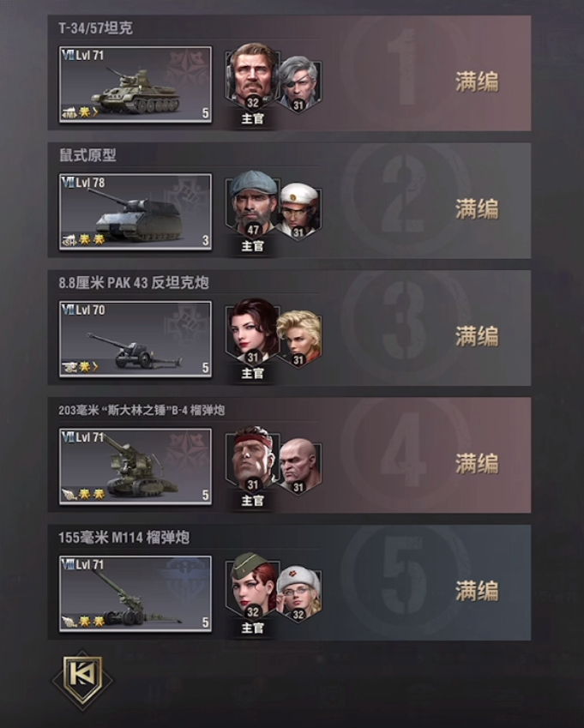
Task: Click the ushanka hat officer with glasses
Action: click(x=299, y=594)
